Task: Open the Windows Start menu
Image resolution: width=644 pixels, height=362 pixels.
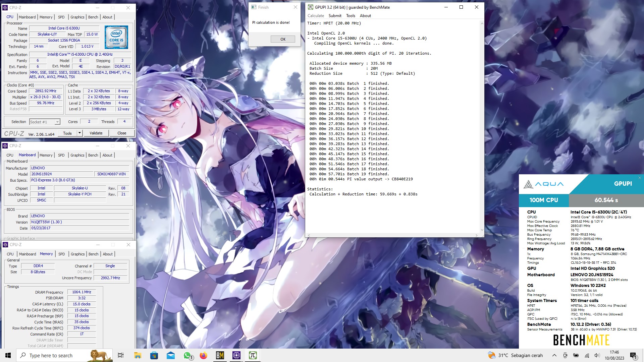Action: 8,355
